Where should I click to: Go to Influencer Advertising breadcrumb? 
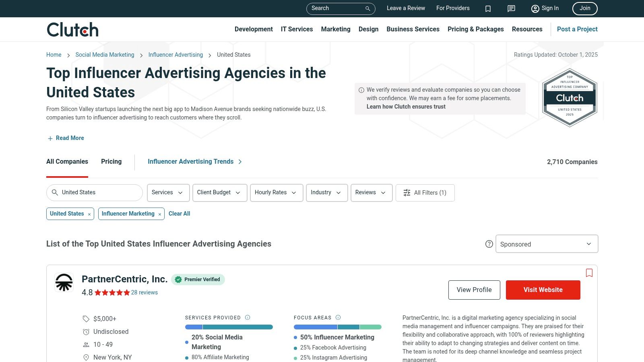[x=175, y=55]
